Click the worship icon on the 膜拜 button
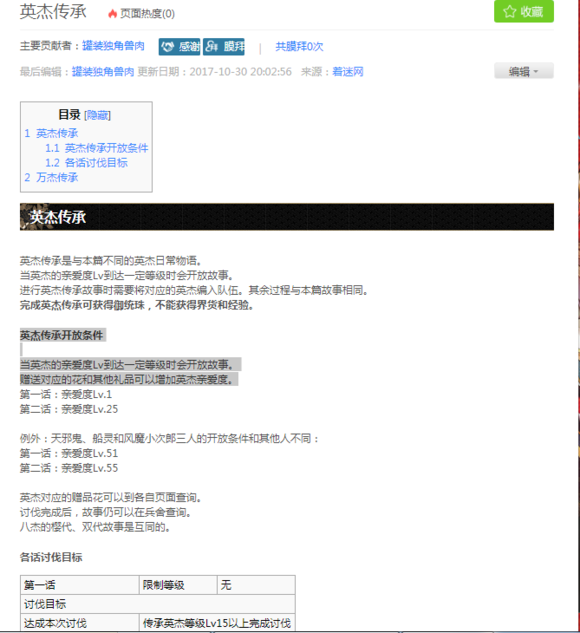Viewport: 580px width, 633px height. coord(211,47)
